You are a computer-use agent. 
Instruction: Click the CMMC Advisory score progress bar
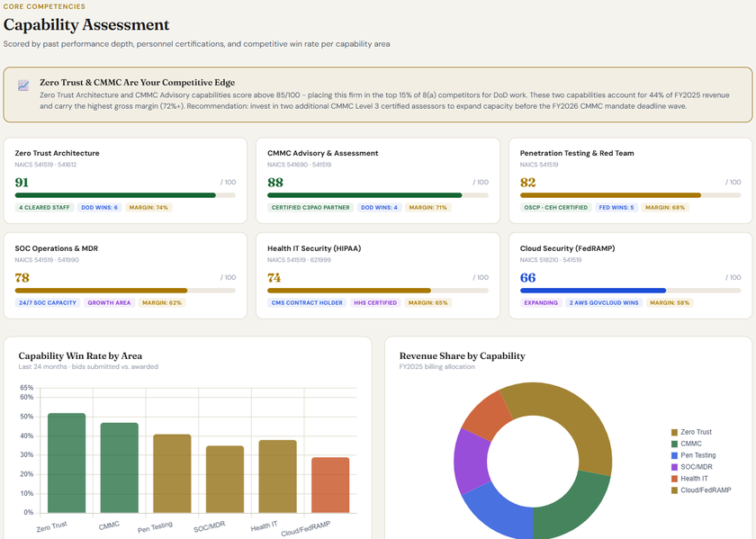377,195
